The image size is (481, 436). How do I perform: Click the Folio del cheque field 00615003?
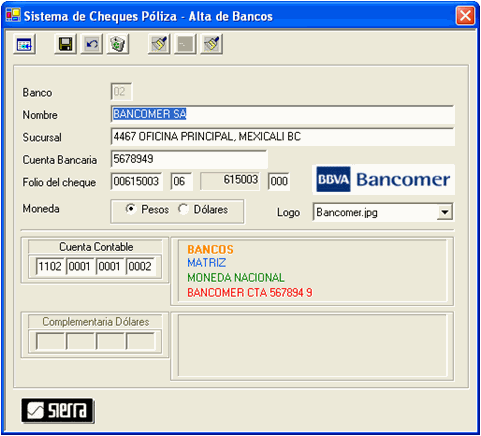pyautogui.click(x=136, y=181)
